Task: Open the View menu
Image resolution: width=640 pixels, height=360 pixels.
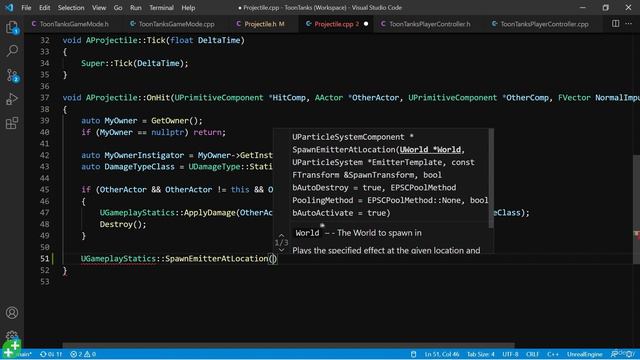Action: (99, 8)
